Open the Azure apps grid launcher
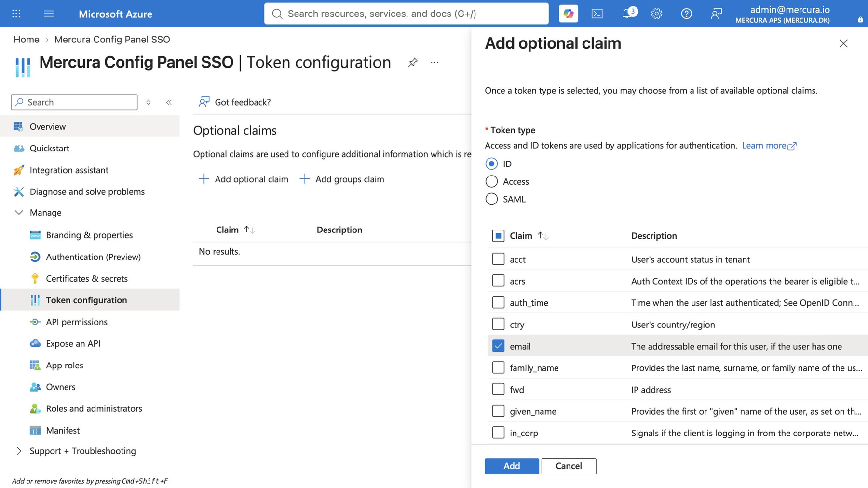The height and width of the screenshot is (488, 868). pos(16,14)
